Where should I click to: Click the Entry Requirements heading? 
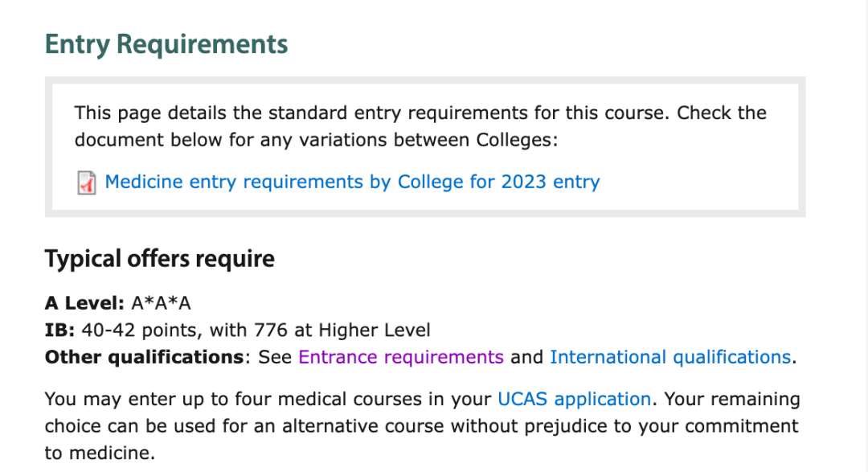pos(166,44)
